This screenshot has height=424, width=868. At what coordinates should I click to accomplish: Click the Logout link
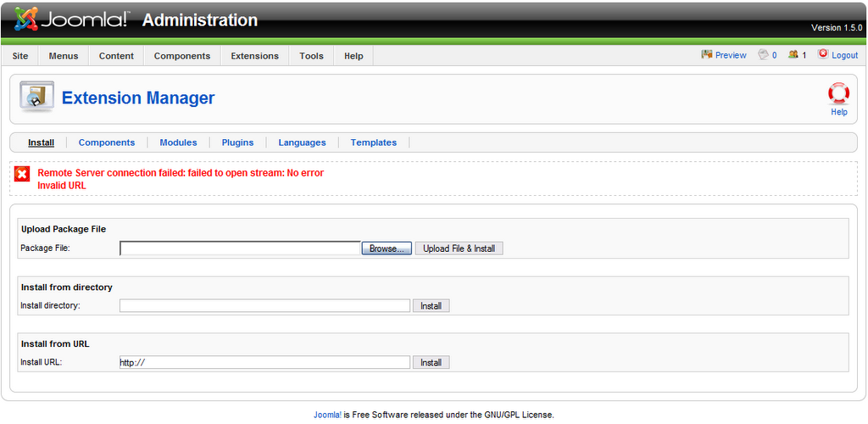tap(845, 55)
